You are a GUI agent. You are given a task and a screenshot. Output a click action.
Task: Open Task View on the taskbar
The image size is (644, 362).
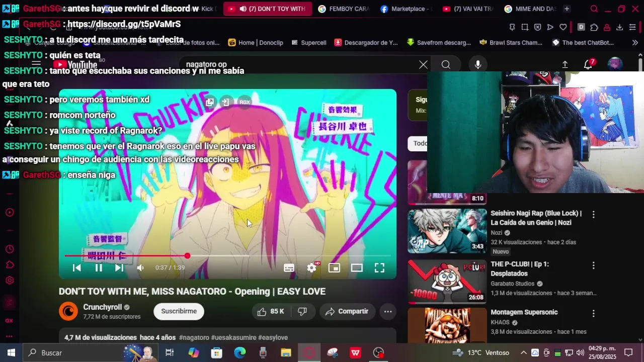[170, 353]
